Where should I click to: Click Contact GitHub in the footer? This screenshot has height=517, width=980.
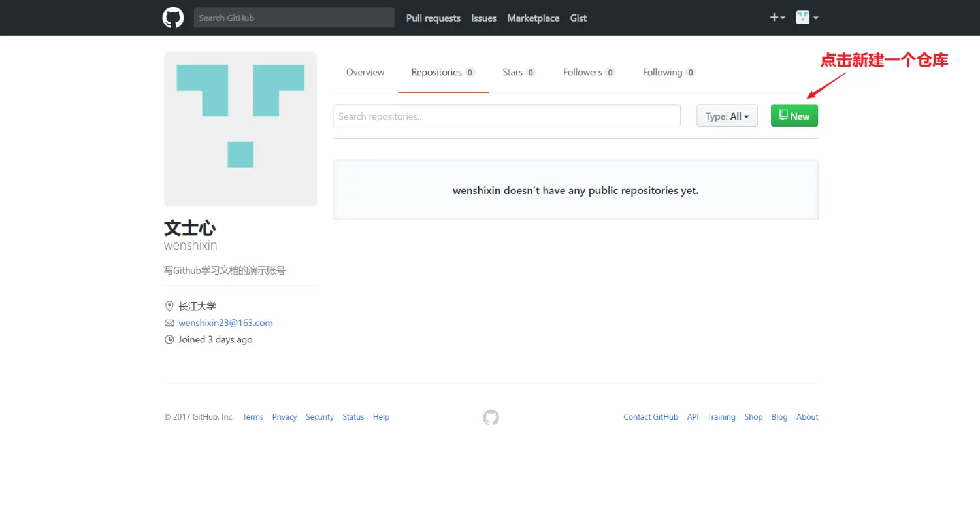(x=651, y=417)
